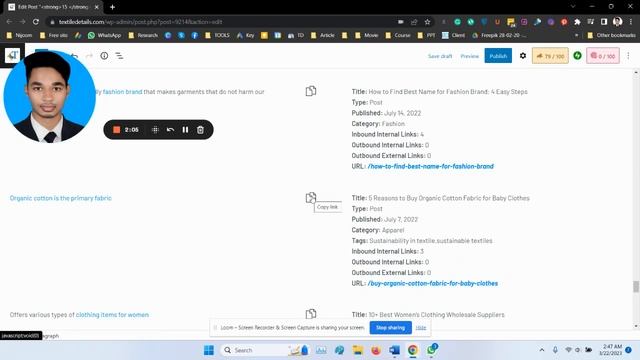Open the Course bookmarks folder
The image size is (640, 360).
(398, 35)
